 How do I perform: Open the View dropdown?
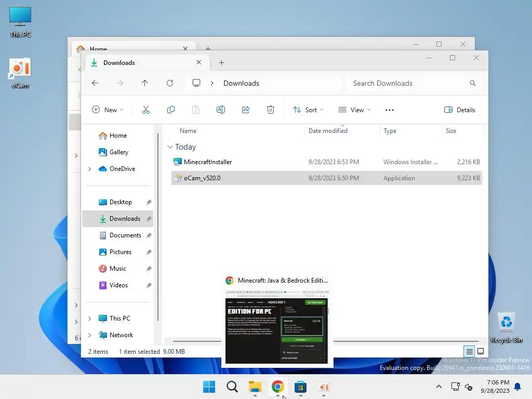[x=354, y=110]
